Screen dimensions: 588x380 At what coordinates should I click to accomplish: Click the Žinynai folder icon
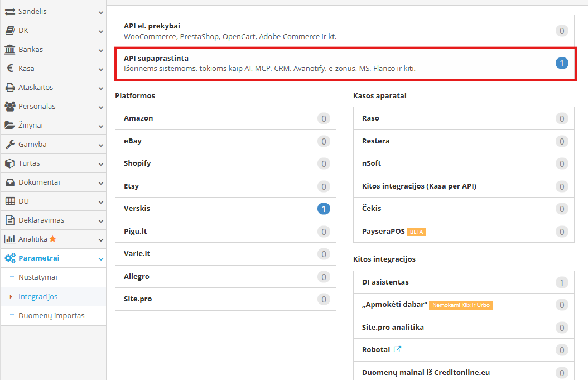(9, 126)
